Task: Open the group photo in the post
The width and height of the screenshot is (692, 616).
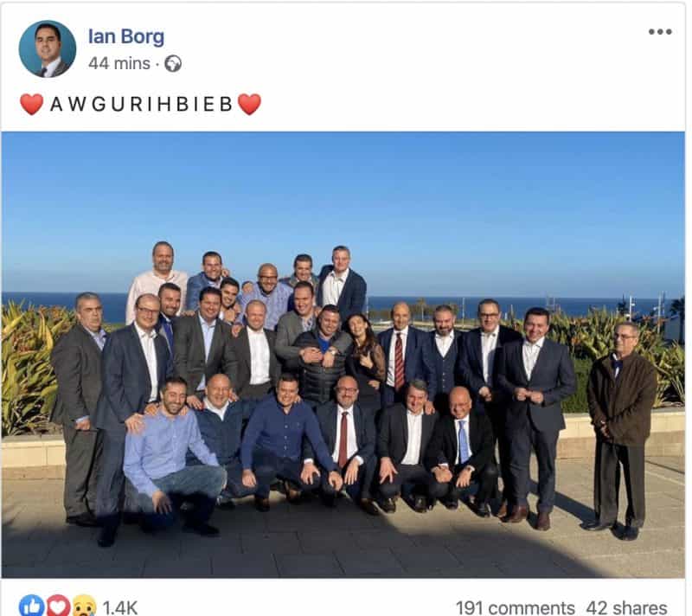Action: (x=343, y=355)
